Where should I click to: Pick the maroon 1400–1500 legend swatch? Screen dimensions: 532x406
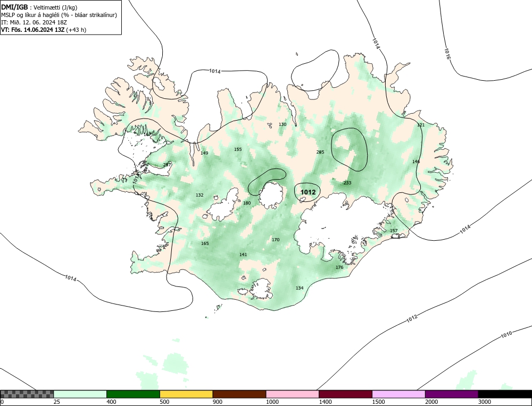[x=345, y=394]
